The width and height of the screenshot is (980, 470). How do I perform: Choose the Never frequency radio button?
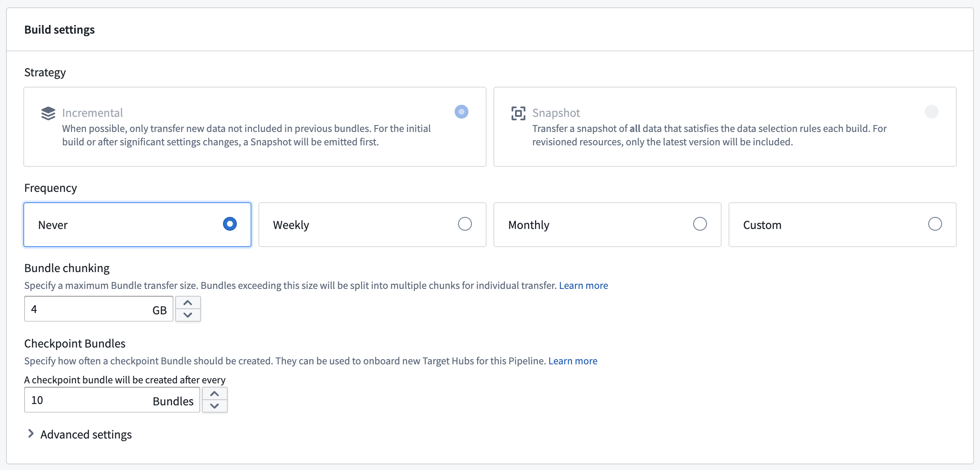(229, 224)
